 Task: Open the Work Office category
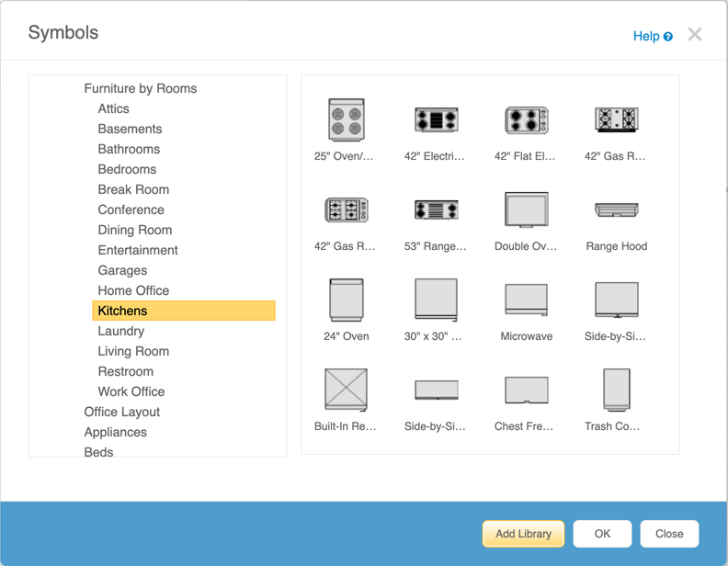tap(131, 391)
